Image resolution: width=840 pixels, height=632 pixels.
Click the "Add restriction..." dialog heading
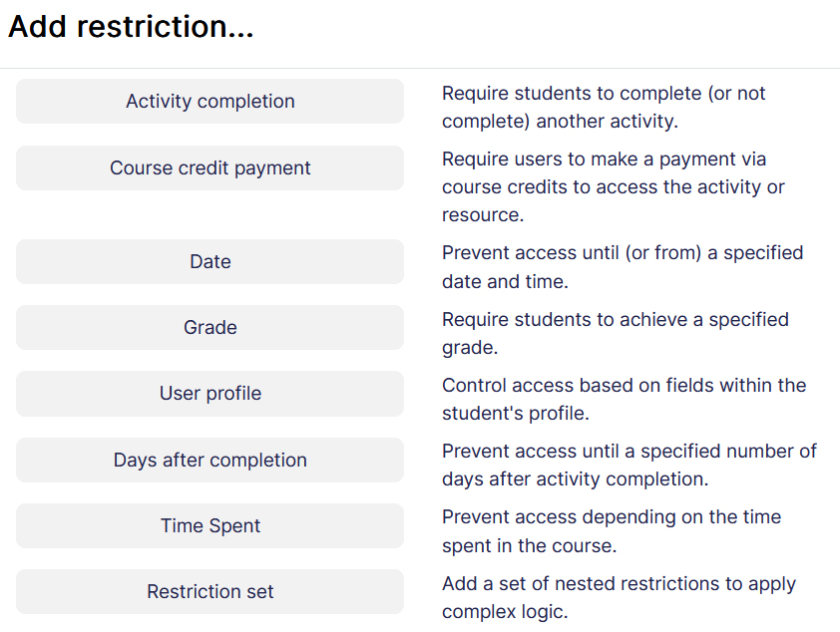coord(131,27)
